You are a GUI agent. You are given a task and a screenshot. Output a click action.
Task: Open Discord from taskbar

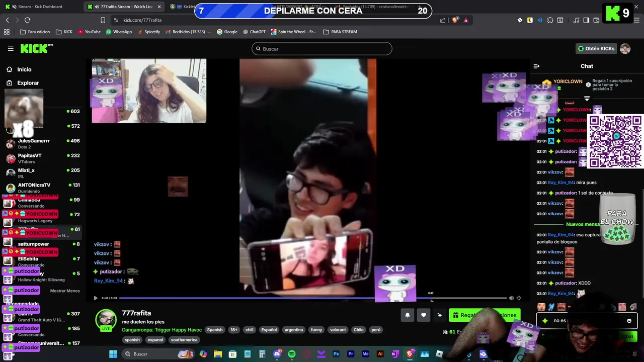tap(277, 354)
